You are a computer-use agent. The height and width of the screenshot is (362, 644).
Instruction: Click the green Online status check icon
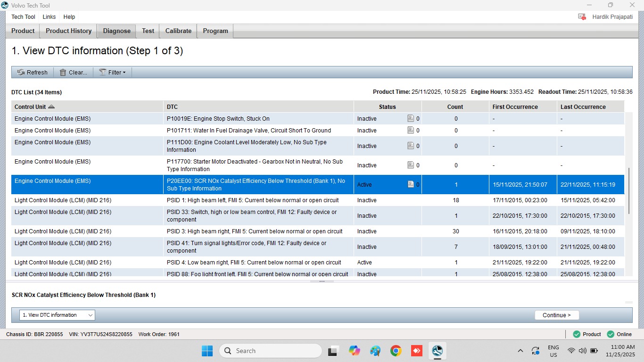[611, 334]
